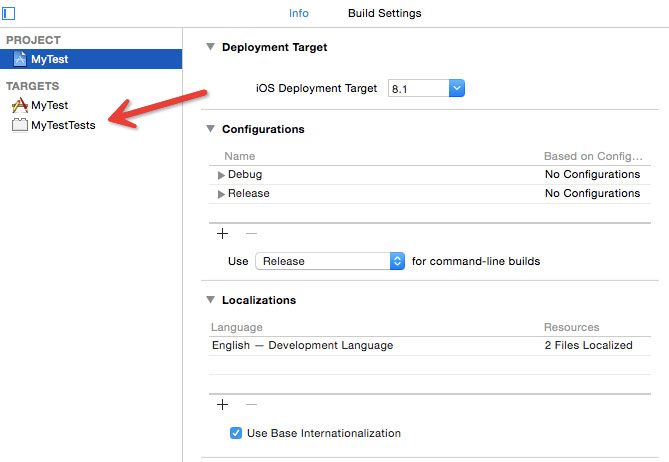Click the MyTest app target icon

pos(18,105)
